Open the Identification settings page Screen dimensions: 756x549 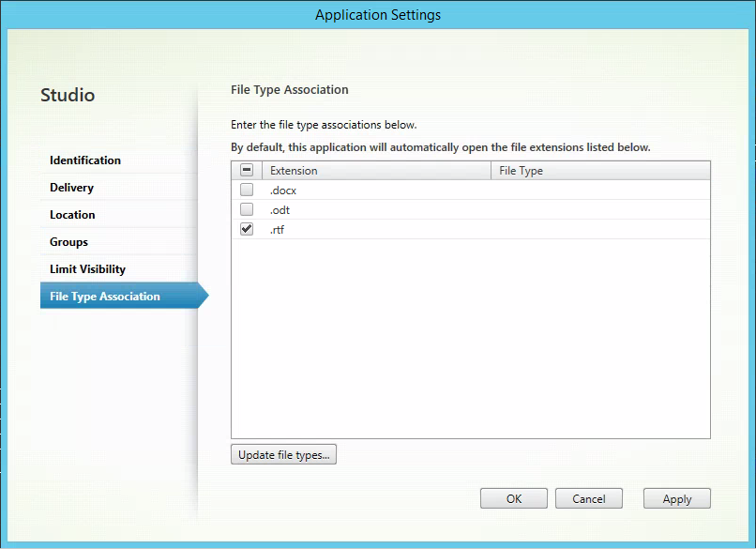pos(85,160)
